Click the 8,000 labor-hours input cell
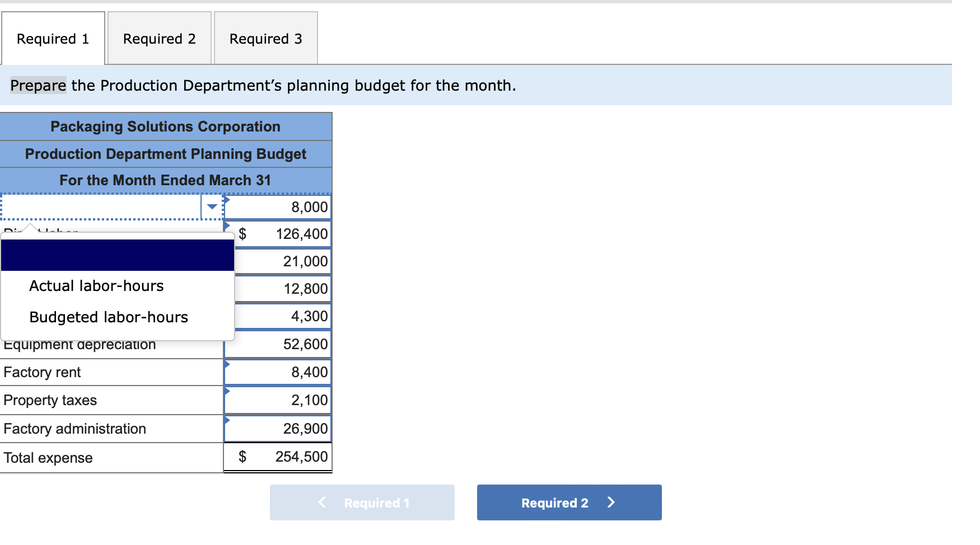The image size is (980, 545). [278, 207]
